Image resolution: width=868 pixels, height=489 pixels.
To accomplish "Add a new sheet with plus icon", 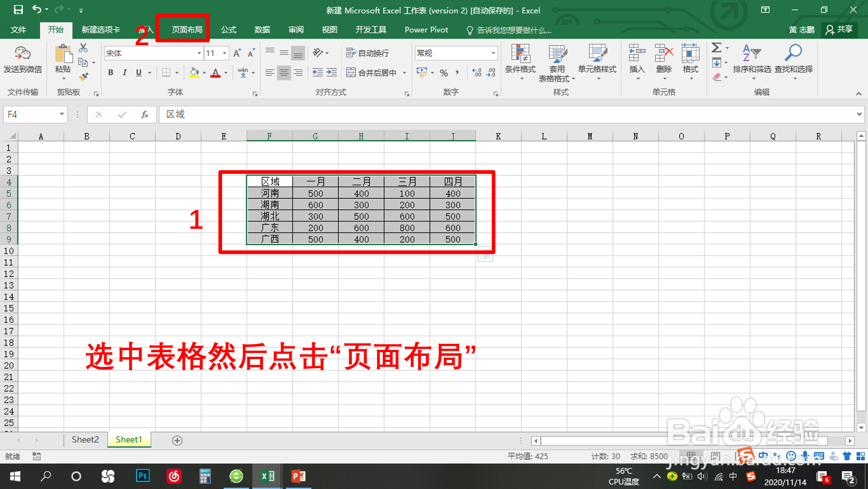I will (177, 440).
